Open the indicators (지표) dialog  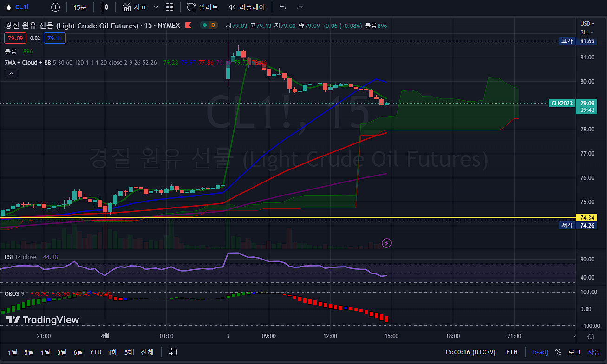tap(135, 7)
